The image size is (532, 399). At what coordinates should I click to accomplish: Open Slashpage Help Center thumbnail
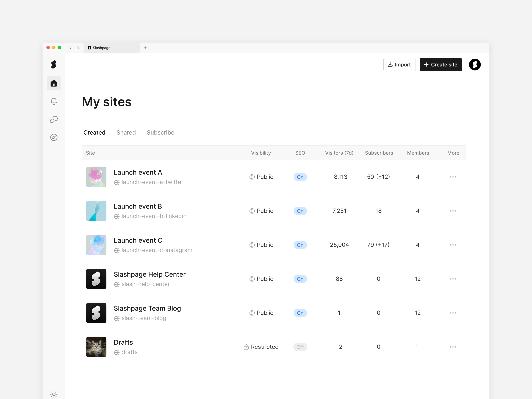coord(96,279)
